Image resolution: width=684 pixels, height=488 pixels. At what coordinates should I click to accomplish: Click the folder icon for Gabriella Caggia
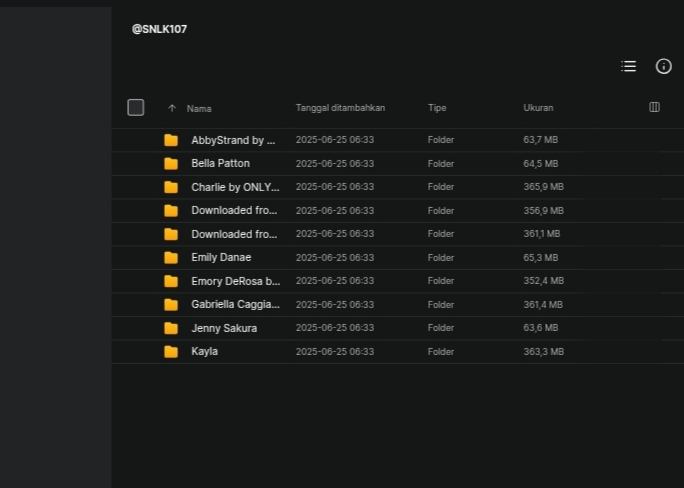coord(171,304)
